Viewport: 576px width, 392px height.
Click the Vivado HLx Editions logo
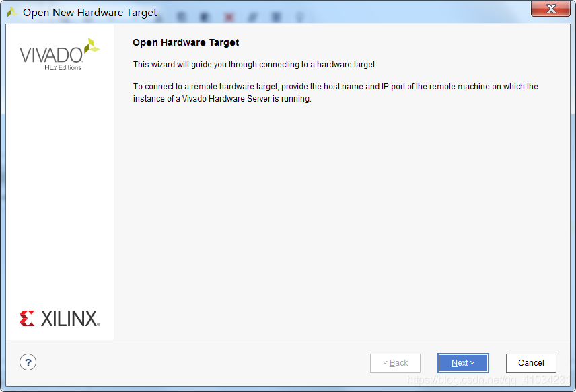click(x=59, y=54)
